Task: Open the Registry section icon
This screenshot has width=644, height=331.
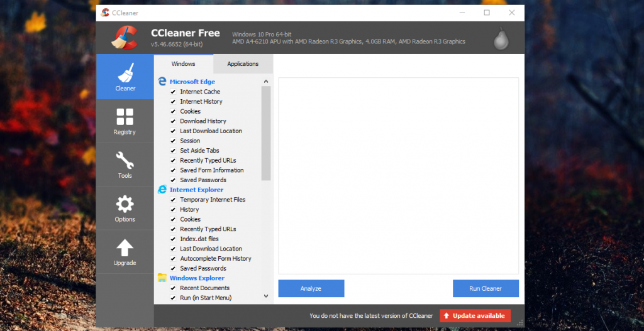Action: point(125,117)
